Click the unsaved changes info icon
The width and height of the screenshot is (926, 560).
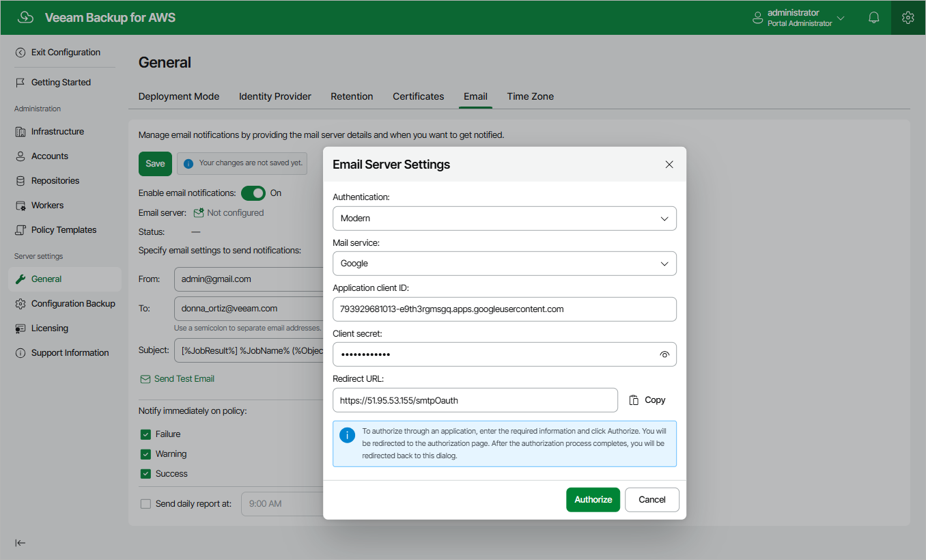[188, 164]
